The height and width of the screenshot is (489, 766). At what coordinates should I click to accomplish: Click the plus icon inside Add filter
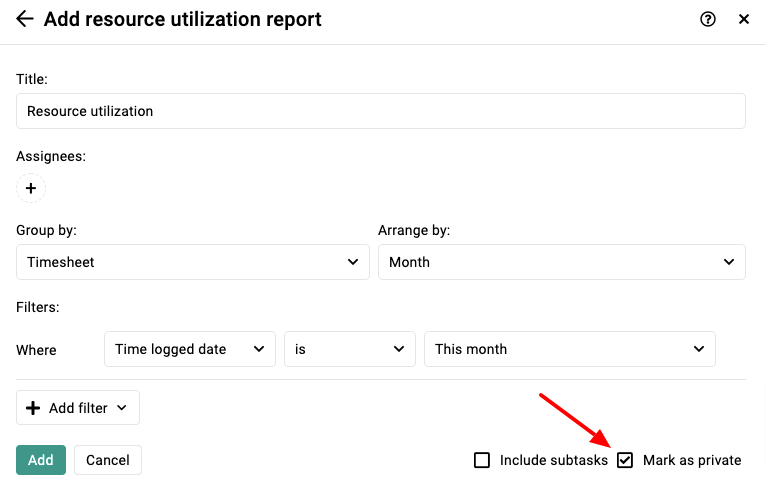(x=33, y=408)
